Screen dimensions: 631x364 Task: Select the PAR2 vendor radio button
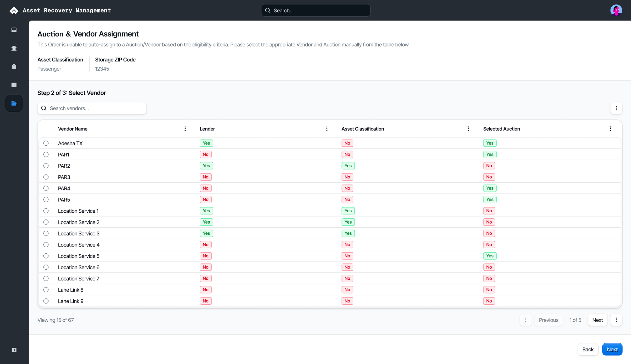(x=46, y=166)
